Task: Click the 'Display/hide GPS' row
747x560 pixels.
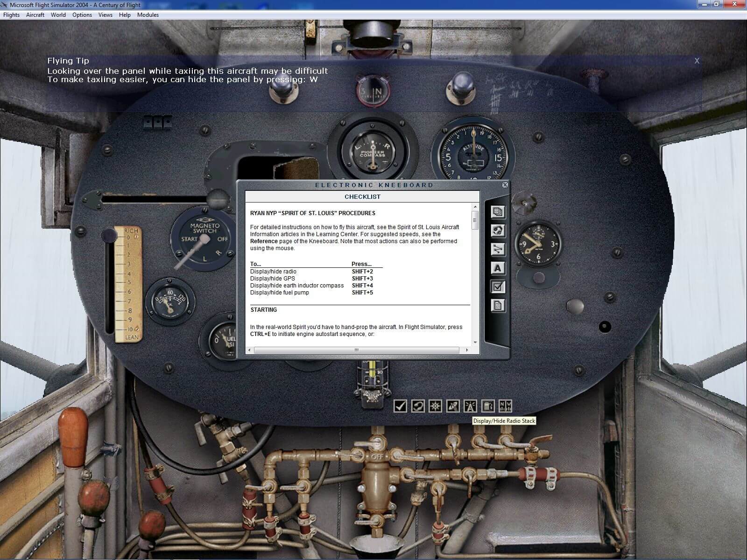Action: pyautogui.click(x=311, y=279)
